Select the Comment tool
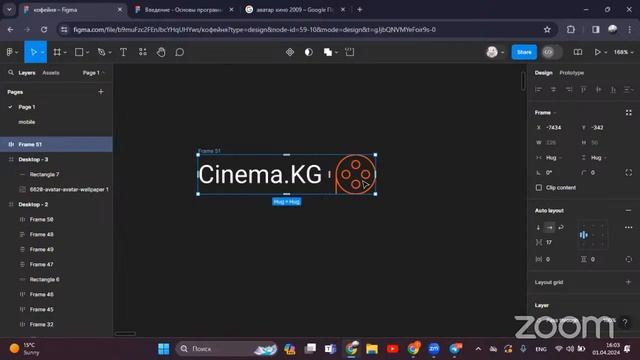Viewport: 640px width, 360px height. point(180,52)
